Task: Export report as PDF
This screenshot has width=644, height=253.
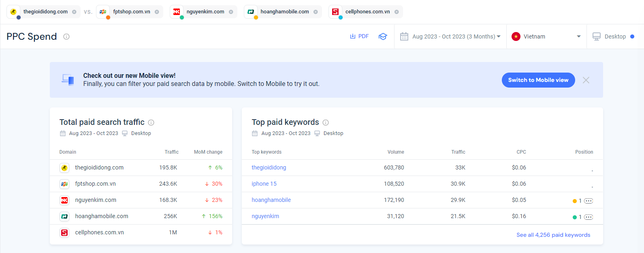Action: 359,36
